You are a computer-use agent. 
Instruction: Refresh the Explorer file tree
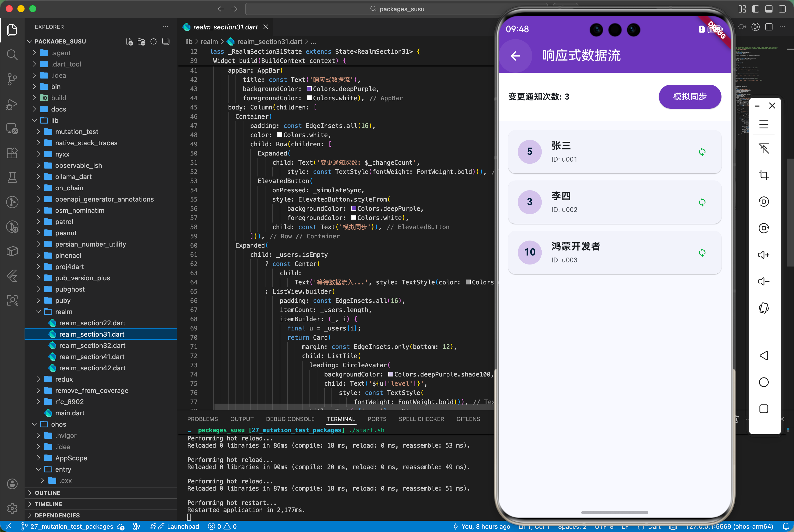pyautogui.click(x=153, y=41)
